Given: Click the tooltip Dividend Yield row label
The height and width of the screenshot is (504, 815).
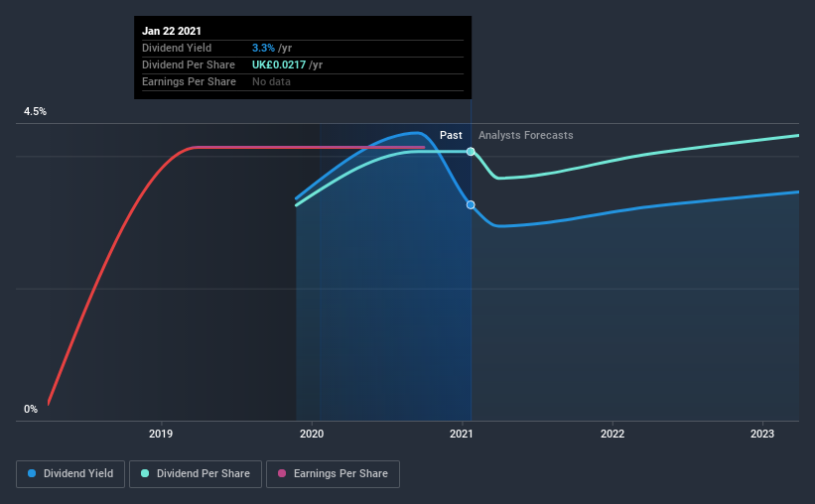Looking at the screenshot, I should pyautogui.click(x=177, y=48).
